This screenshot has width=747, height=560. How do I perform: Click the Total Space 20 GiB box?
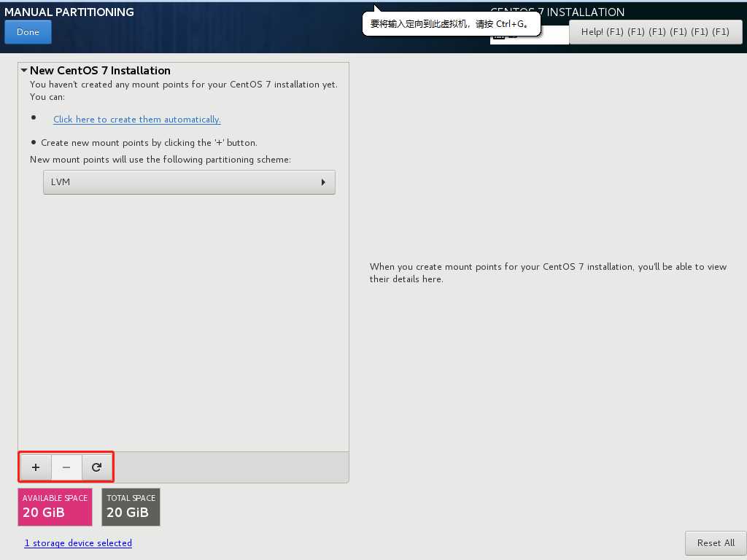tap(131, 507)
